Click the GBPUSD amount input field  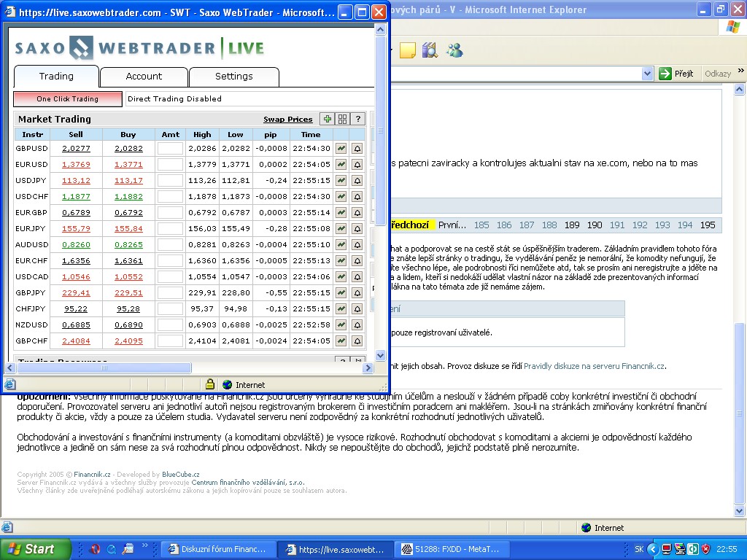tap(170, 149)
